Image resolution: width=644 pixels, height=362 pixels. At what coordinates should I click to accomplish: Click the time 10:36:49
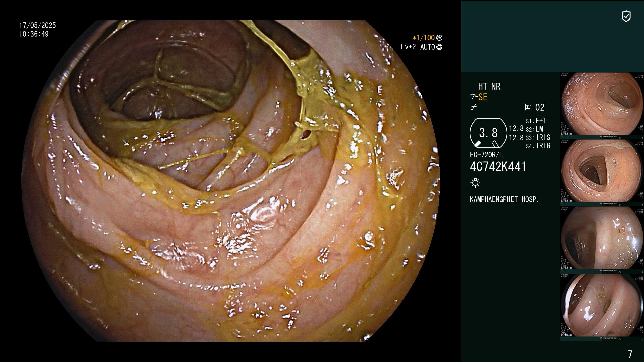tap(34, 34)
